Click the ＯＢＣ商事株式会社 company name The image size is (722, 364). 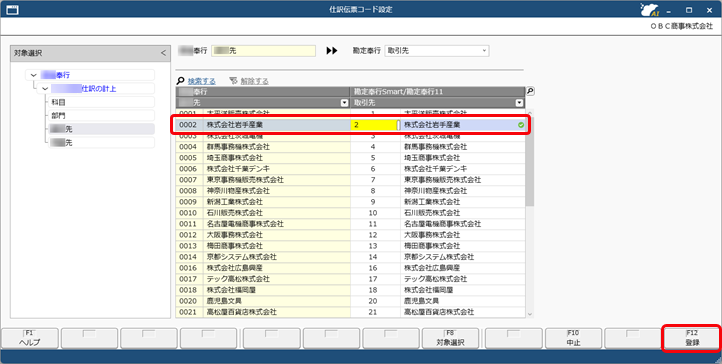pos(681,26)
